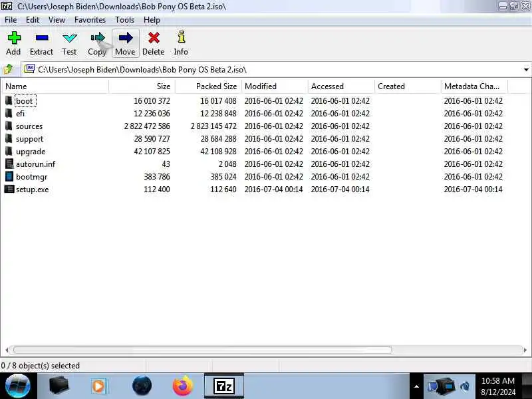Open the Favorites menu
Viewport: 532px width, 399px height.
pos(90,20)
